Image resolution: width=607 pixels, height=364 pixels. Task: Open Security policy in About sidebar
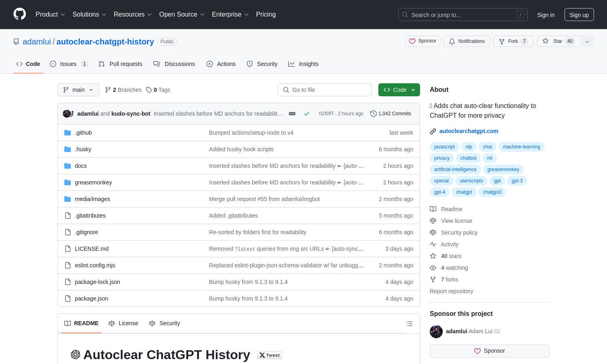click(x=454, y=233)
